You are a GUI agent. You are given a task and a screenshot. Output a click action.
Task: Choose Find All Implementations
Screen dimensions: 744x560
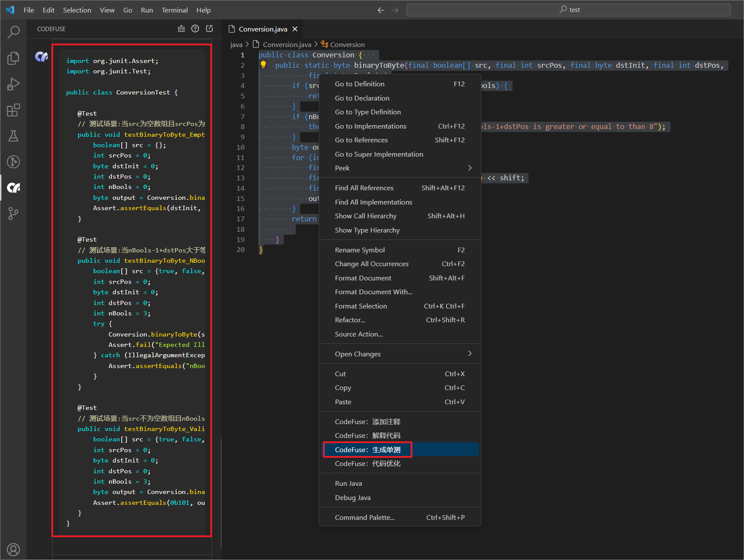coord(400,202)
